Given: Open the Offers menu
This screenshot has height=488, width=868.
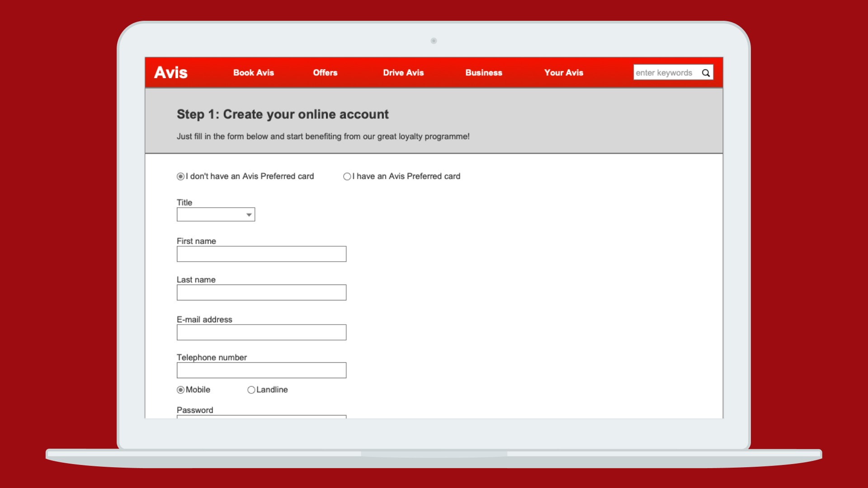Looking at the screenshot, I should tap(325, 73).
